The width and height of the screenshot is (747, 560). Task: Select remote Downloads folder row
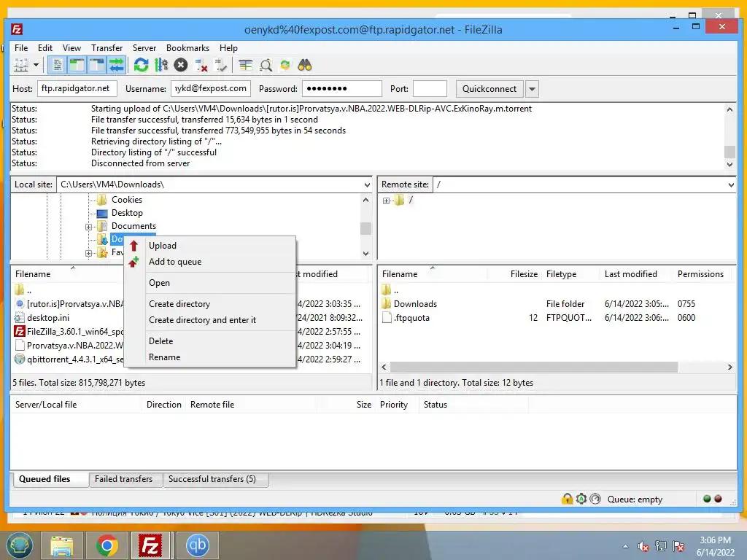pyautogui.click(x=557, y=304)
